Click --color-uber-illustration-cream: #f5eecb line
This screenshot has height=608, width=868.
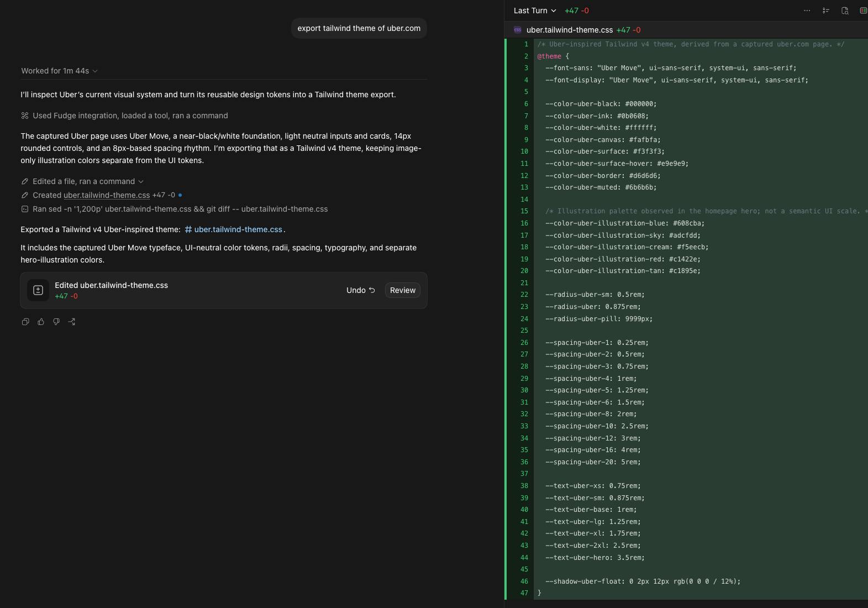pyautogui.click(x=627, y=247)
